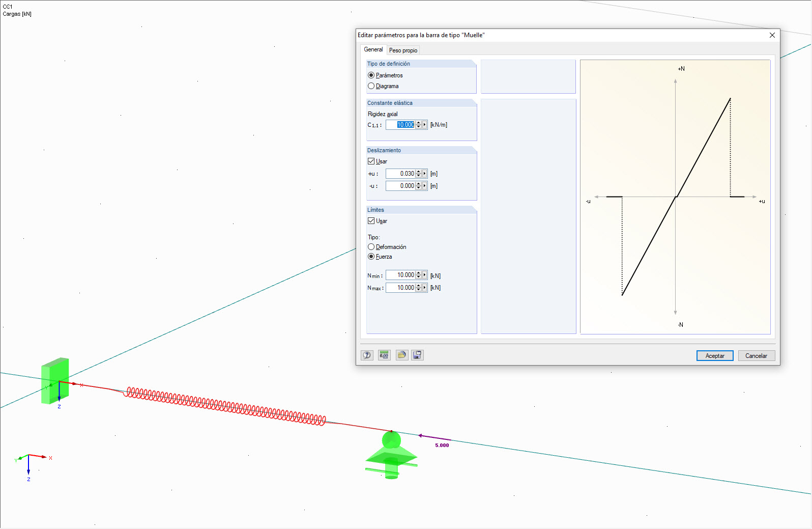
Task: Click the spinner arrows of the C1,1 value
Action: point(419,125)
